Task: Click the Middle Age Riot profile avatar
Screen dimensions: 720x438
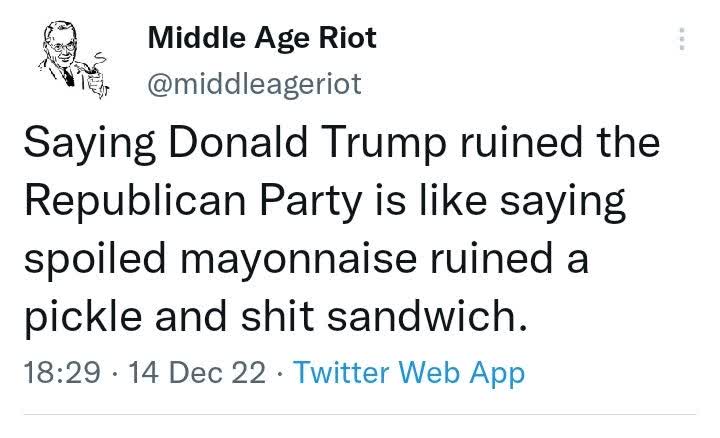Action: (x=73, y=60)
